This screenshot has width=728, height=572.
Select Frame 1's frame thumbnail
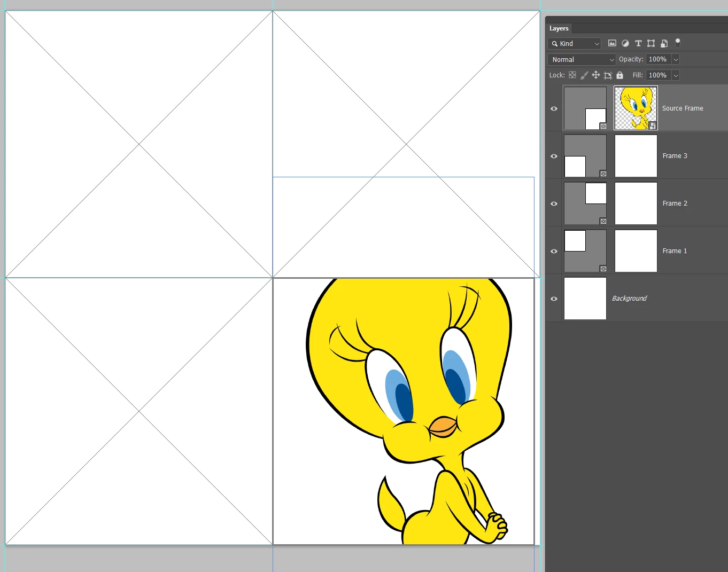tap(585, 251)
